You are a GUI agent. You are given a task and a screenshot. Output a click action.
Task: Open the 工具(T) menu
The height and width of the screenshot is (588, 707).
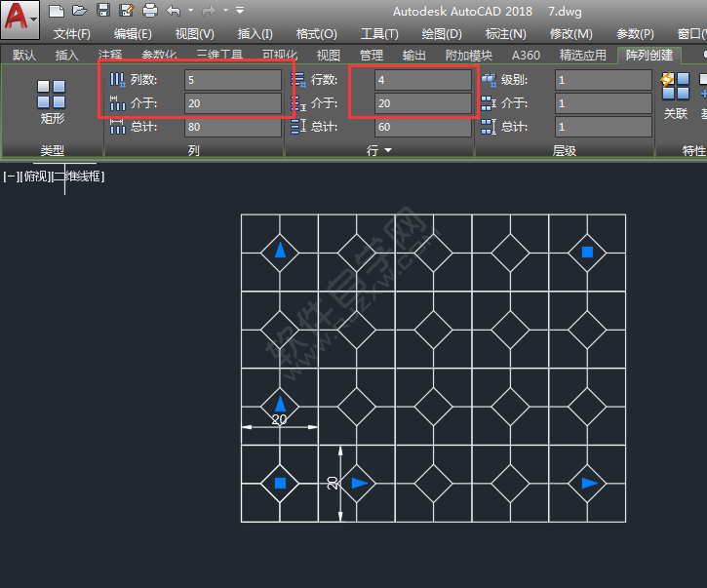(x=379, y=34)
